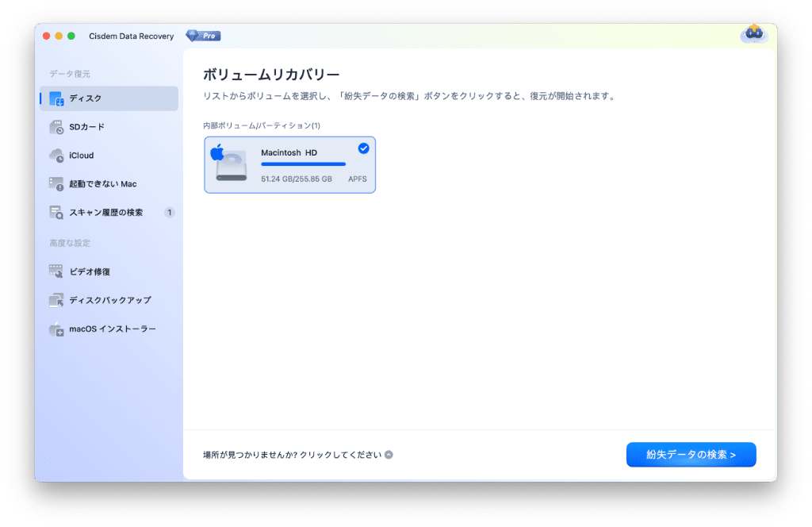
Task: Select the Macintosh HD drive thumbnail
Action: point(230,164)
